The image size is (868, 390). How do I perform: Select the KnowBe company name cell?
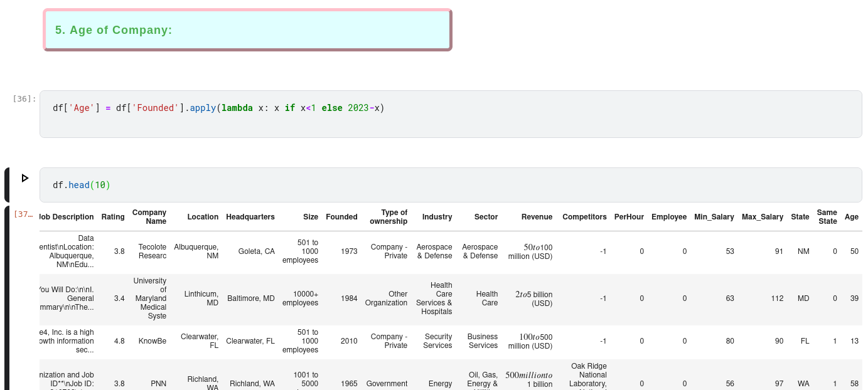tap(153, 341)
